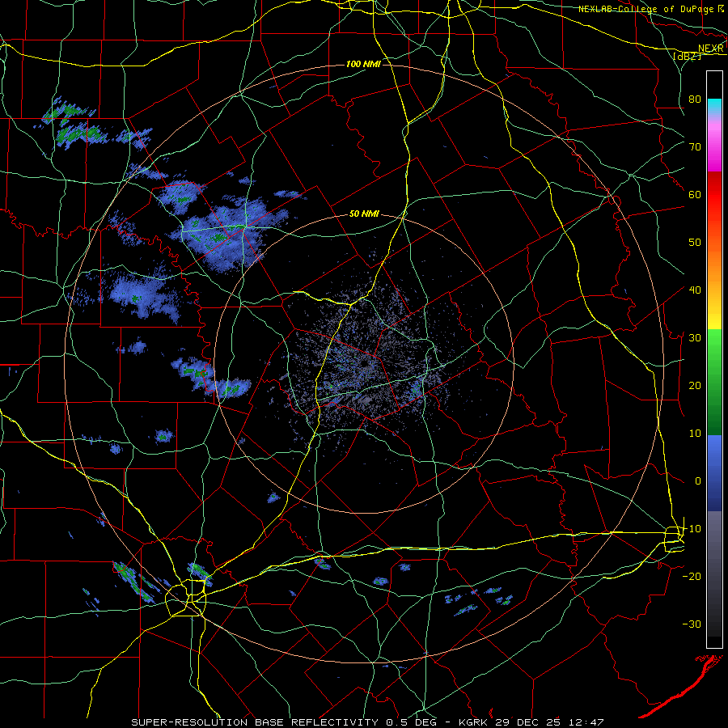Click the 'SUPER-RESOLUTION BASE REFLECTIVITY' caption
The image size is (728, 728).
tap(255, 722)
